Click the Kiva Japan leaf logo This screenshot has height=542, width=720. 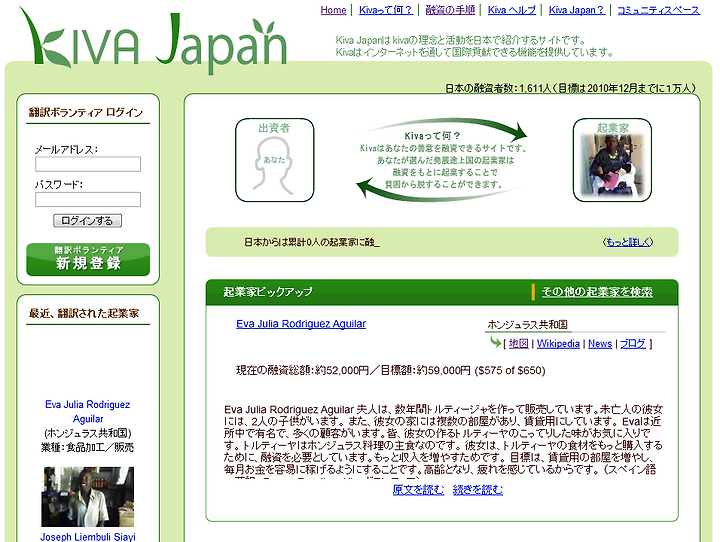(153, 40)
